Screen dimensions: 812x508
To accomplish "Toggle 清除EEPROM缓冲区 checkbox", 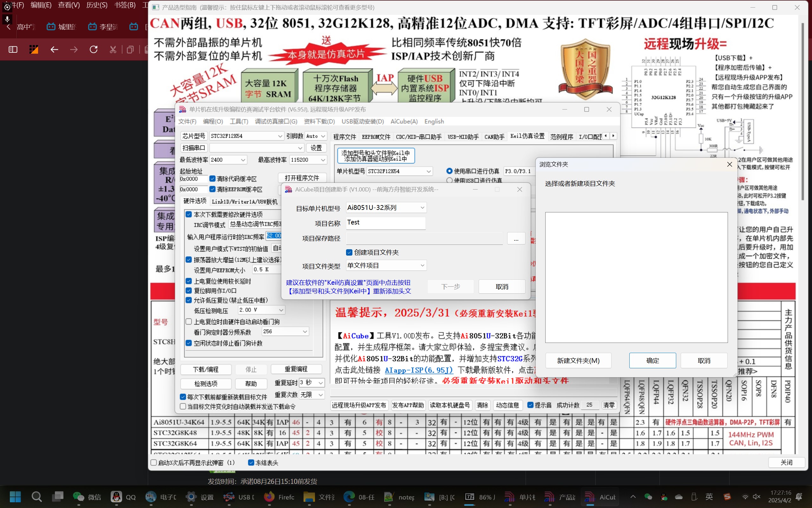I will click(x=213, y=189).
